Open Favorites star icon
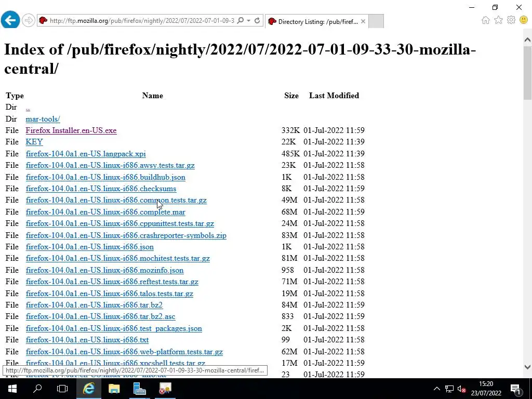532x399 pixels. [x=498, y=20]
